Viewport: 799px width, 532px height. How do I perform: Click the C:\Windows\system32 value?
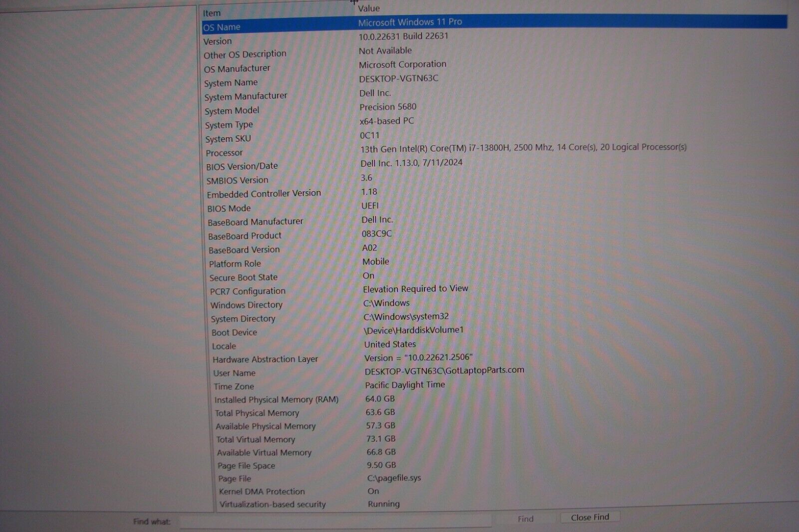pos(406,316)
